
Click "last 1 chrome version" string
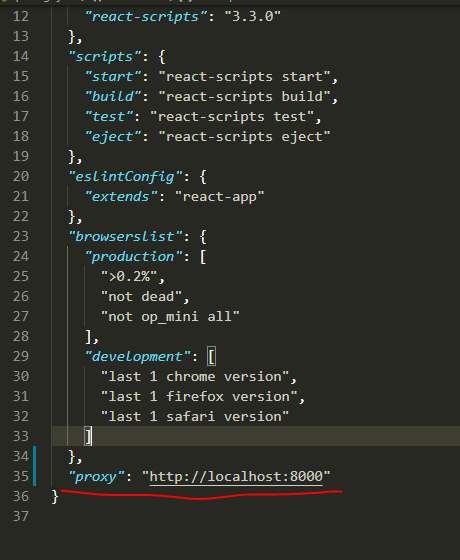point(195,377)
